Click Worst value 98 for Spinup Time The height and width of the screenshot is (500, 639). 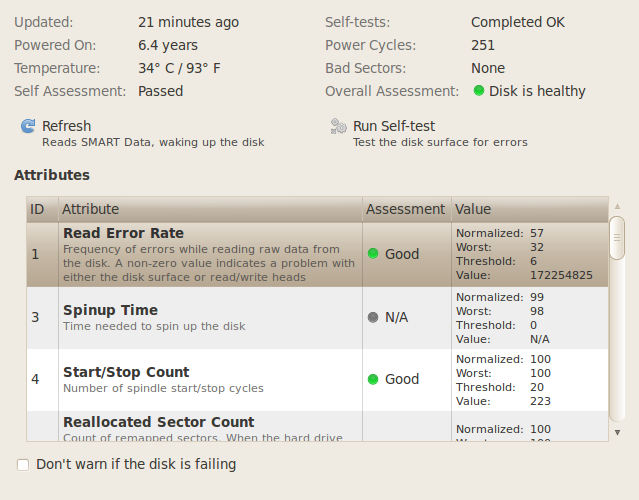pos(537,311)
